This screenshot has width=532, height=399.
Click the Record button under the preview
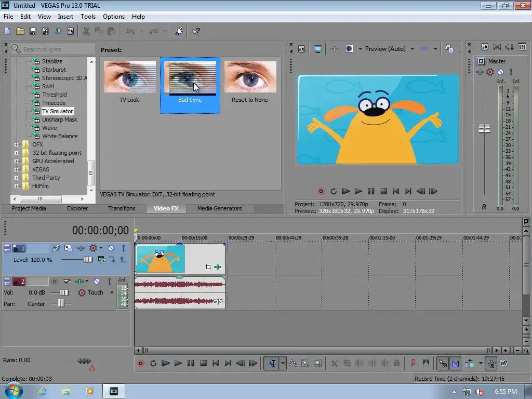tap(321, 191)
